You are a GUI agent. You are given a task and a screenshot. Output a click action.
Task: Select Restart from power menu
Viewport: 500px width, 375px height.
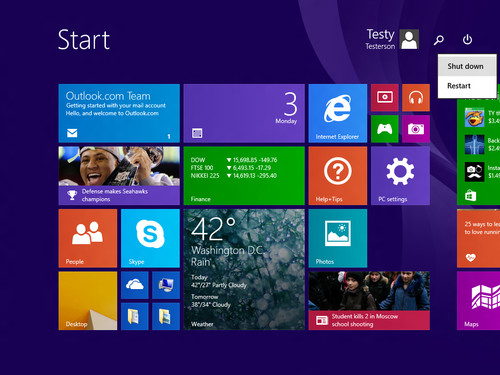pos(467,86)
